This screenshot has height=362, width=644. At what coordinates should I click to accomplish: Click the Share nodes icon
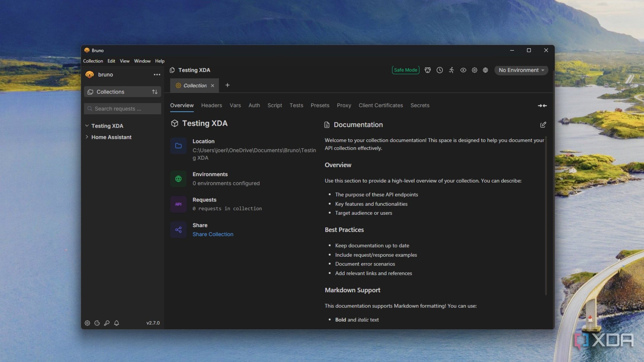[x=178, y=230]
